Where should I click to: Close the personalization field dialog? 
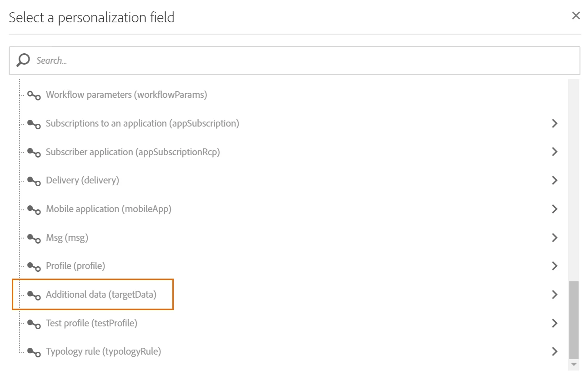point(576,16)
